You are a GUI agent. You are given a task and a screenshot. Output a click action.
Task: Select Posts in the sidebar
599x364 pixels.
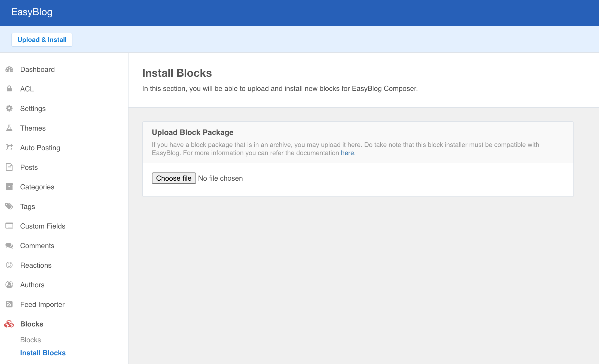point(29,167)
